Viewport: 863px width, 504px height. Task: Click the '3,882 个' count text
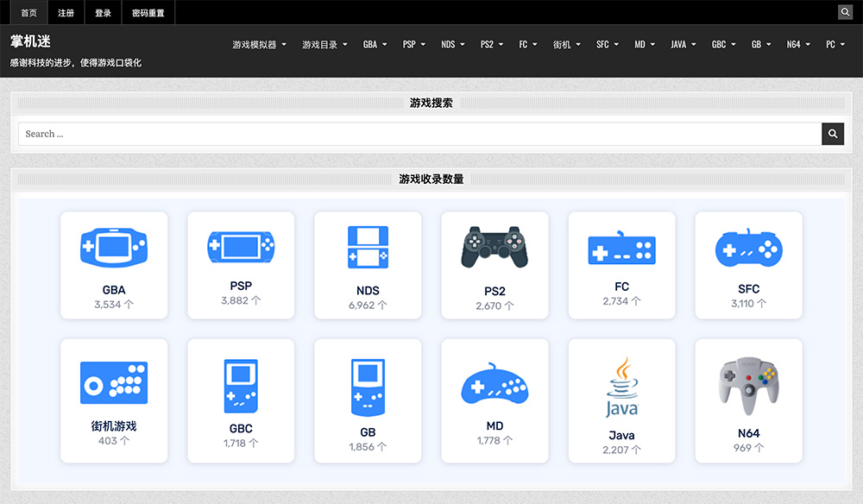[241, 300]
